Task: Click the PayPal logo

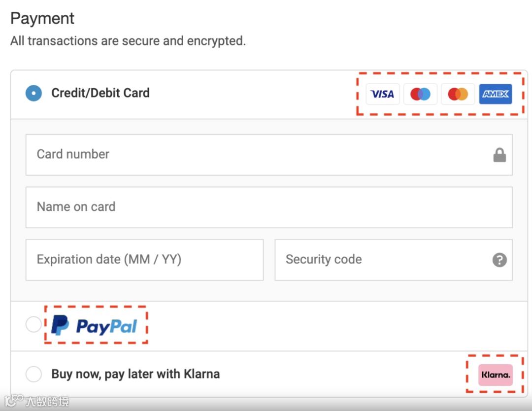Action: [x=95, y=325]
